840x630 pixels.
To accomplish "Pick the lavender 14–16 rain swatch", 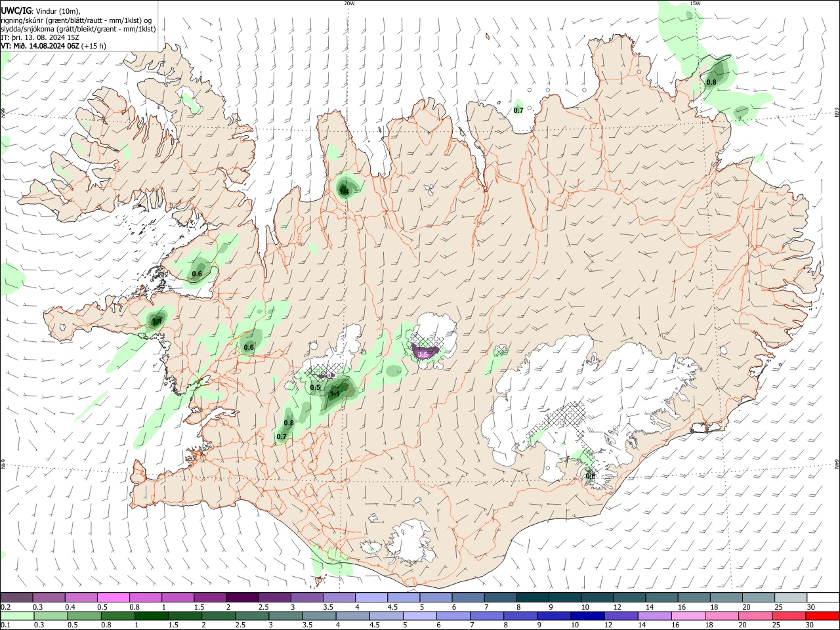I will (654, 616).
